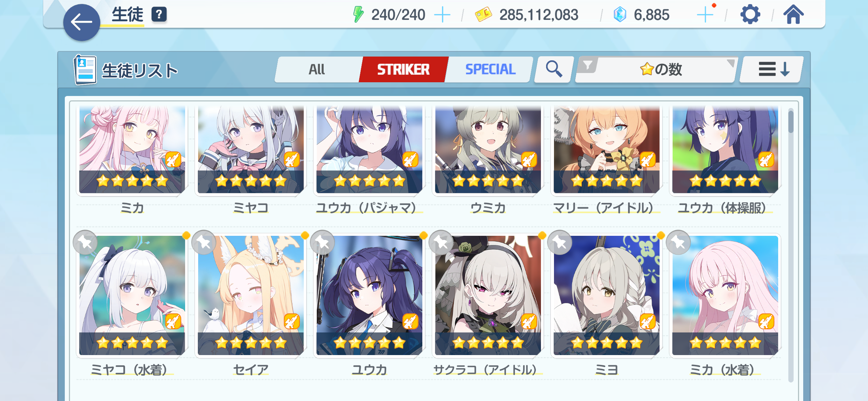Toggle the pin on ミヨ card
This screenshot has height=401, width=868.
(559, 242)
